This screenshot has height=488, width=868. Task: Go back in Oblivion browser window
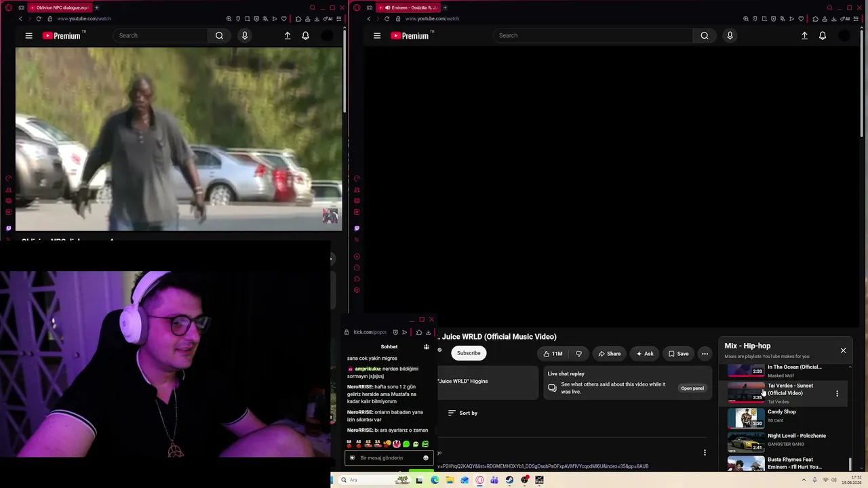[x=20, y=19]
